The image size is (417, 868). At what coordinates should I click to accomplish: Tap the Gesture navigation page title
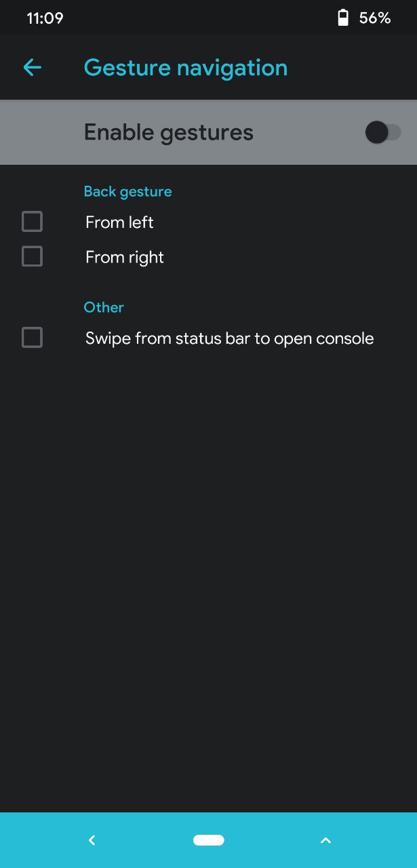186,68
